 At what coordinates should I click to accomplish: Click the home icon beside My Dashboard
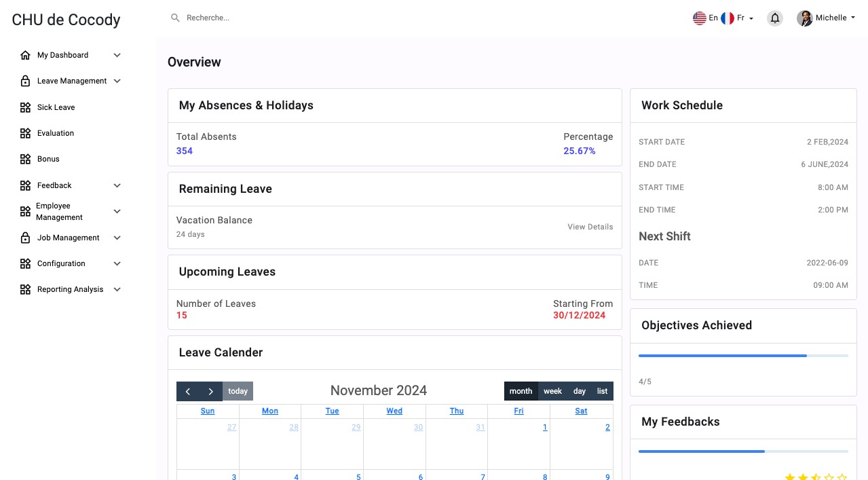click(25, 55)
